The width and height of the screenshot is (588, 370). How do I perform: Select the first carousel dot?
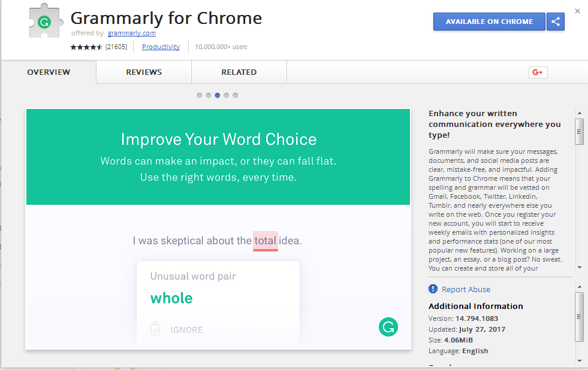(x=199, y=96)
